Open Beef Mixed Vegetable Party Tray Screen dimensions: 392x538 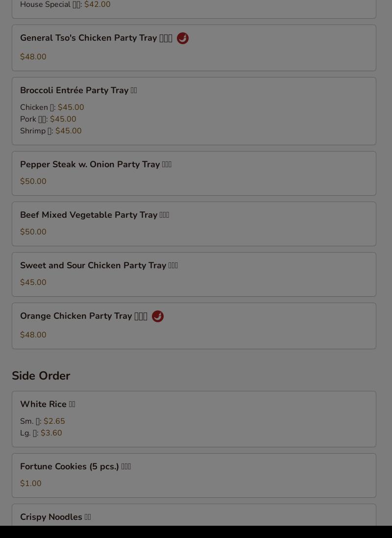click(194, 224)
